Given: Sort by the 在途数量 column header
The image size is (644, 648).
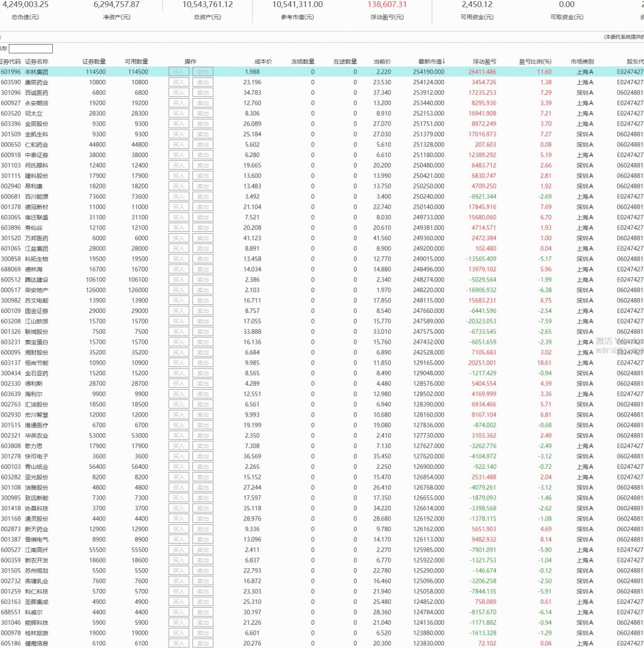Looking at the screenshot, I should point(345,62).
